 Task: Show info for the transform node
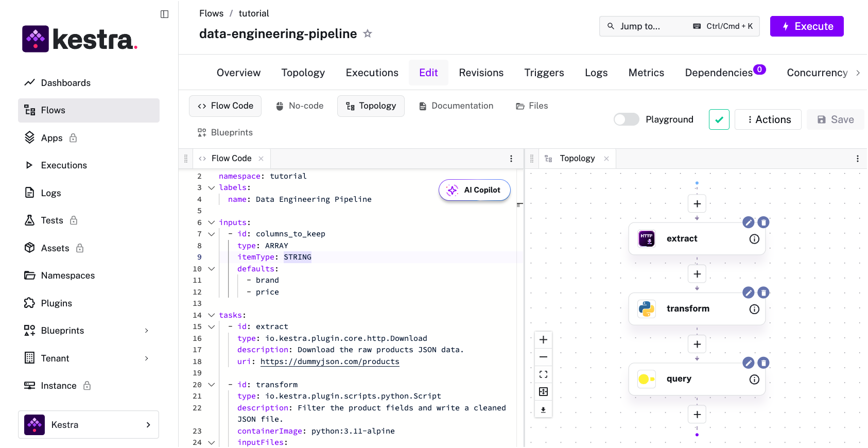pos(754,309)
